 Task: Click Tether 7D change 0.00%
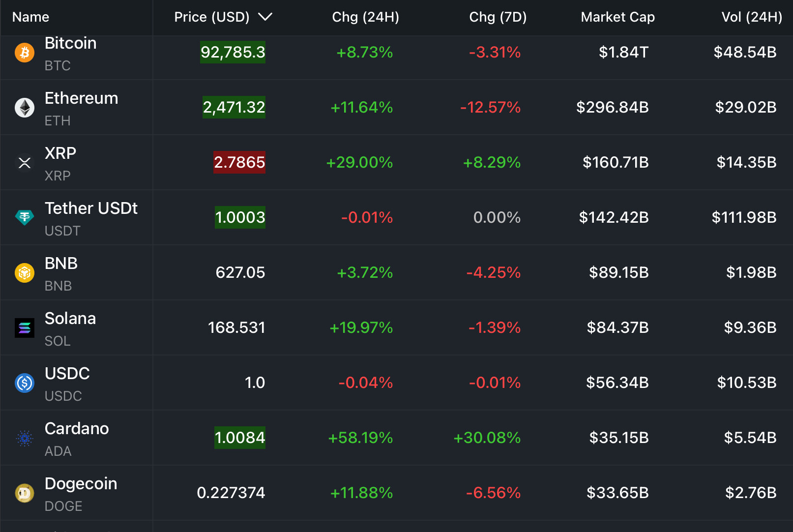[x=497, y=217]
